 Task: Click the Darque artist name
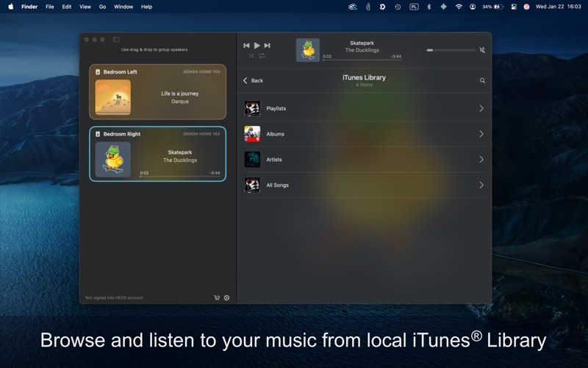(x=180, y=102)
